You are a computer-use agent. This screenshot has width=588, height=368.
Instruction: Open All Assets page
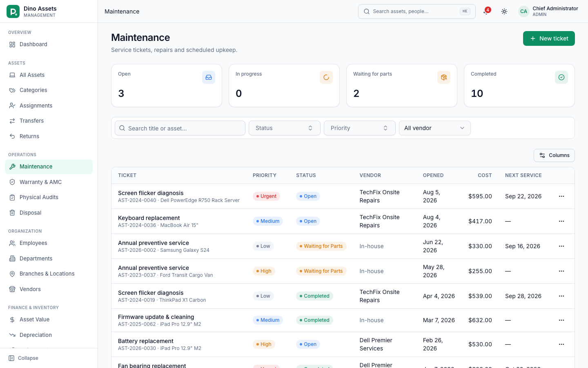pos(49,75)
